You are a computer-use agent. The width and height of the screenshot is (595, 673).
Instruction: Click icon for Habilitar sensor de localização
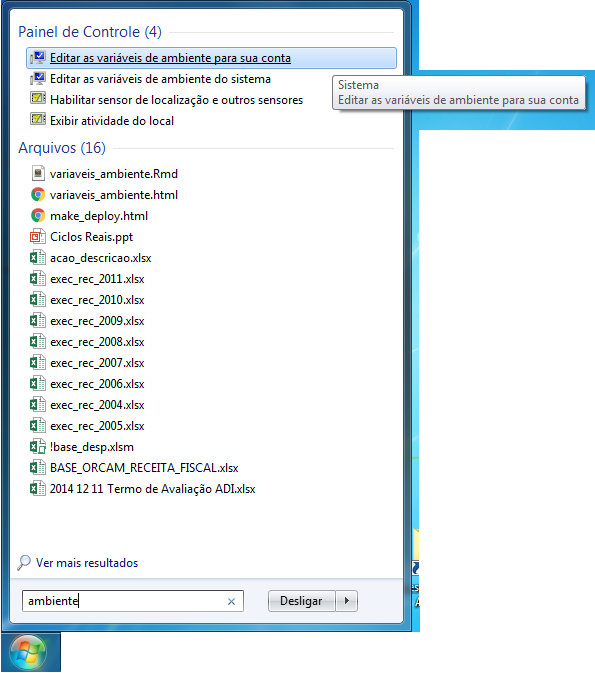pyautogui.click(x=38, y=99)
